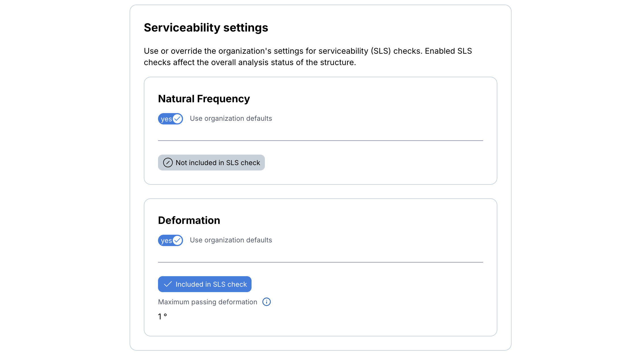Toggle Deformation organization defaults switch
644x362 pixels.
pos(171,240)
